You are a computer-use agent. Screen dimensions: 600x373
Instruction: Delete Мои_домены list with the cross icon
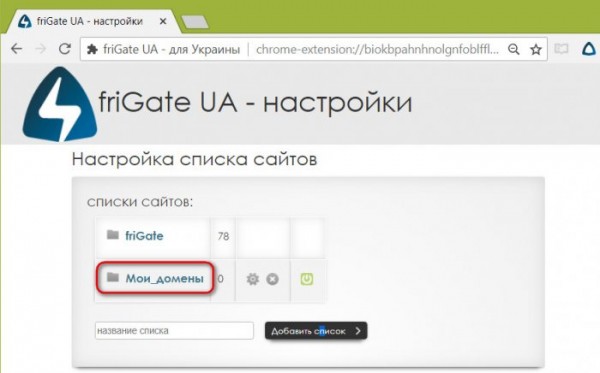click(272, 279)
